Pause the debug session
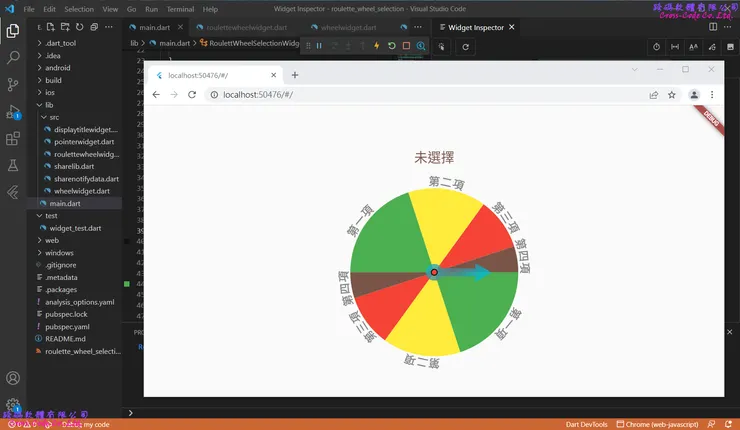 319,46
